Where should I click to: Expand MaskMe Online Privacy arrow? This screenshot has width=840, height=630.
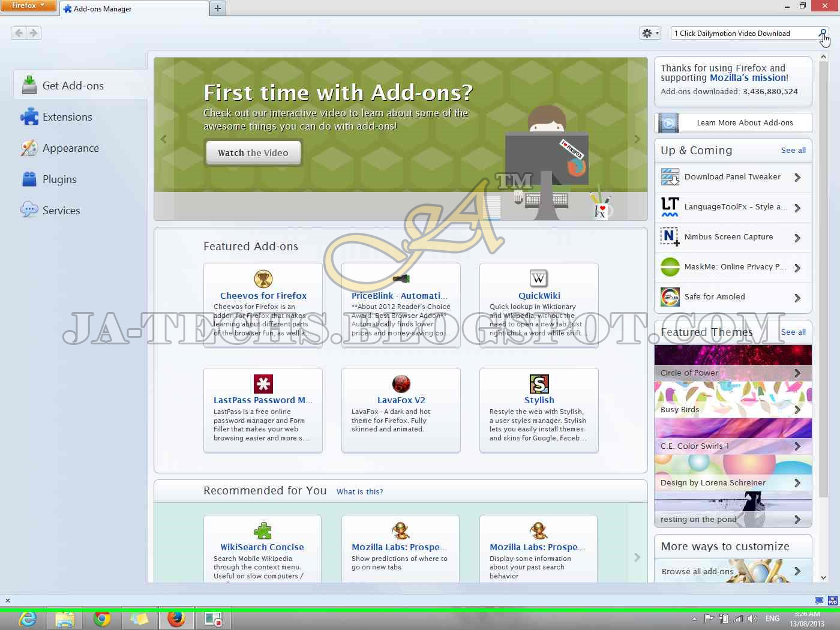pyautogui.click(x=797, y=268)
